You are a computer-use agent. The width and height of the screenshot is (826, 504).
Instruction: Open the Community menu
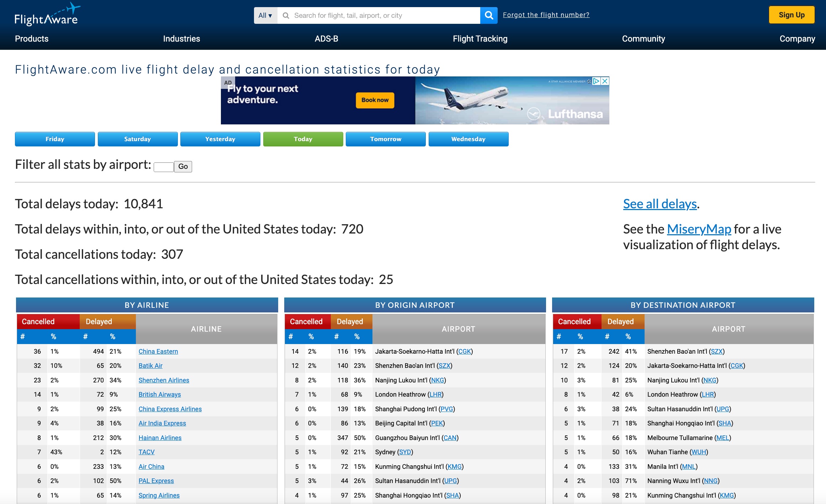pos(643,39)
